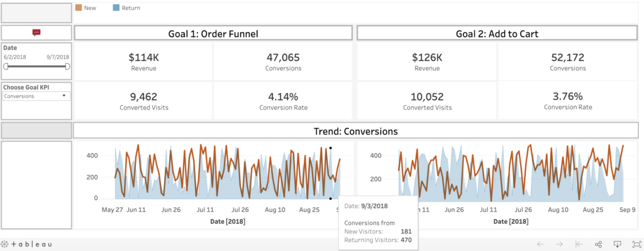644x251 pixels.
Task: Click the Revert icon in Tableau toolbar
Action: (x=579, y=244)
